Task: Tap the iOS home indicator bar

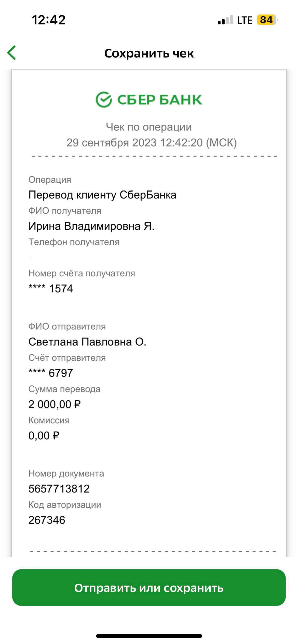Action: [149, 636]
